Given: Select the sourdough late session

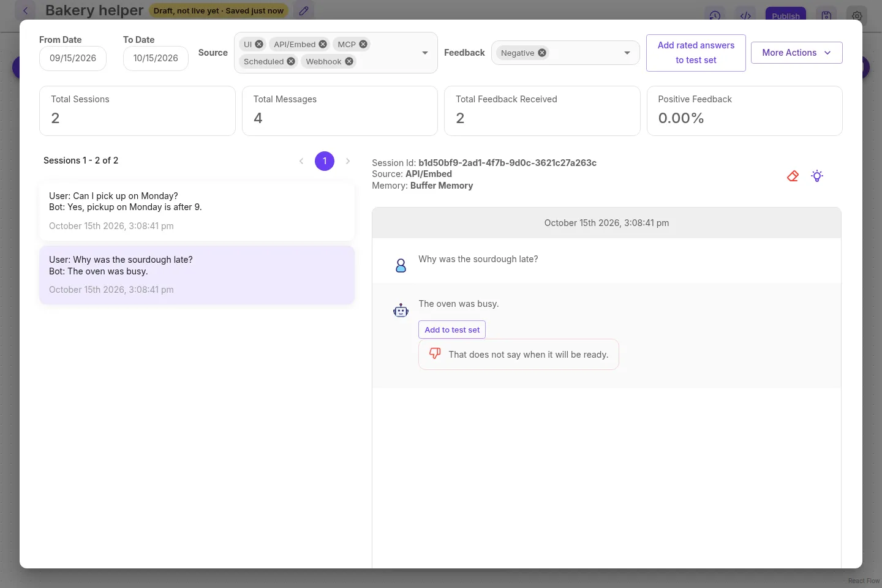Looking at the screenshot, I should (x=197, y=274).
